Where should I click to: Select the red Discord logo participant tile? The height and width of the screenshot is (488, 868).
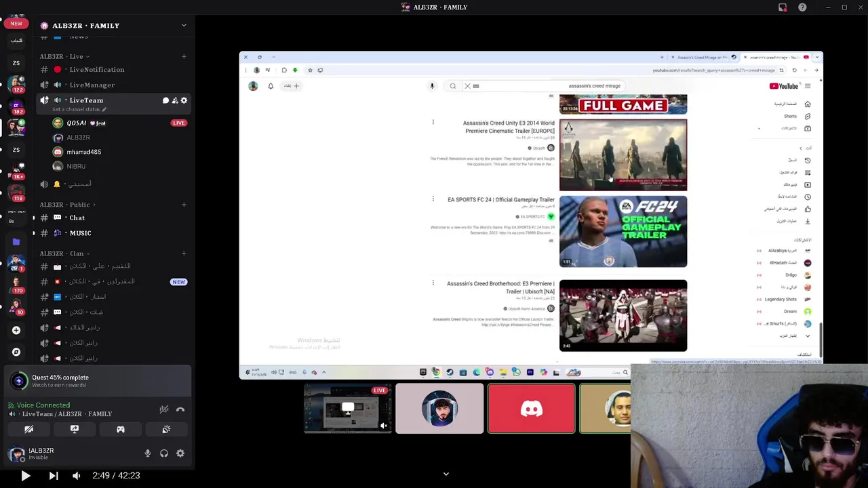click(x=532, y=409)
